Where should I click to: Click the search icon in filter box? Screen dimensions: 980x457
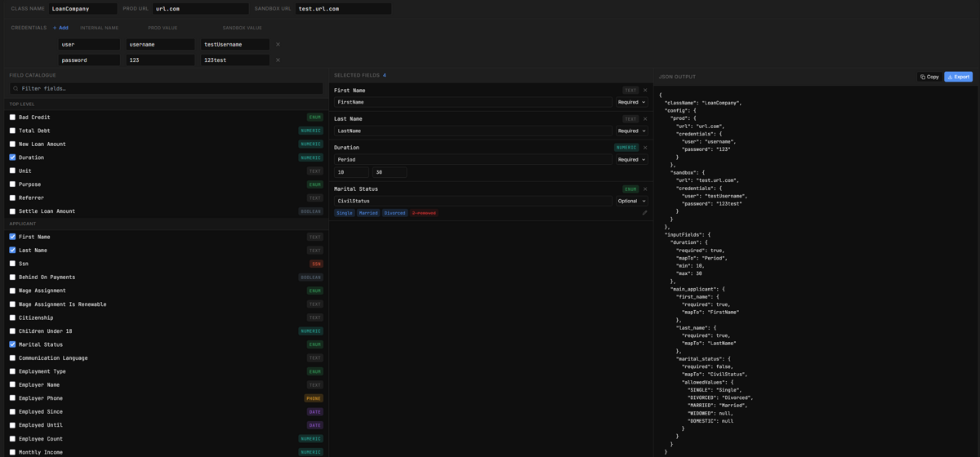click(16, 88)
